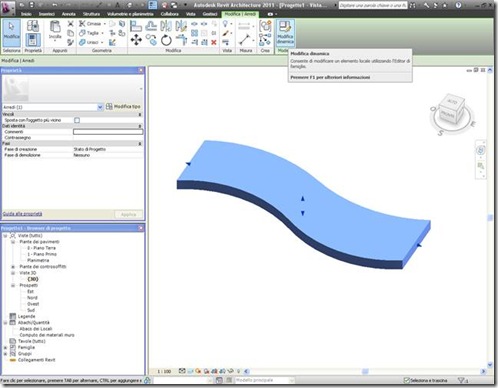
Task: Click the Commenti input field
Action: click(x=108, y=132)
